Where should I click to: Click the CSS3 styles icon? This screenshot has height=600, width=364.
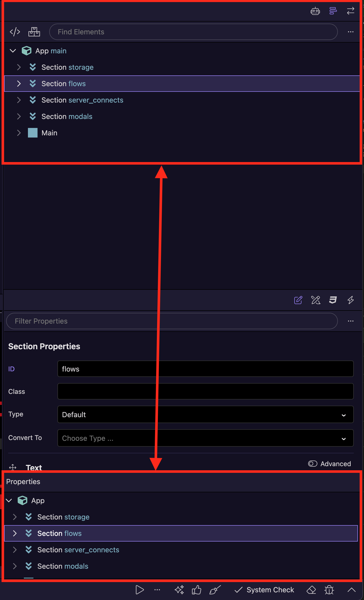(333, 300)
